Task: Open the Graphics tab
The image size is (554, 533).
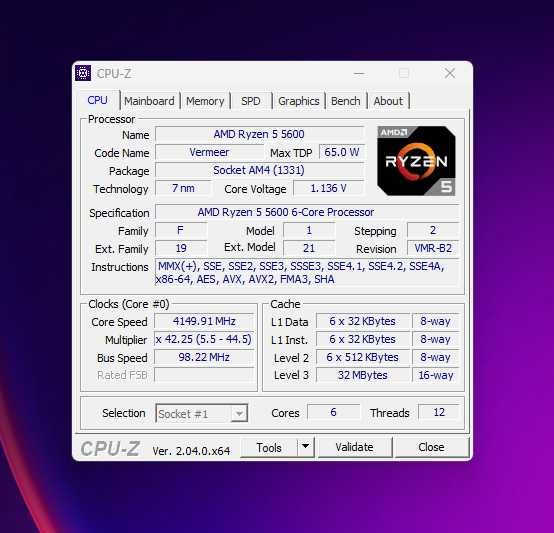Action: (299, 101)
